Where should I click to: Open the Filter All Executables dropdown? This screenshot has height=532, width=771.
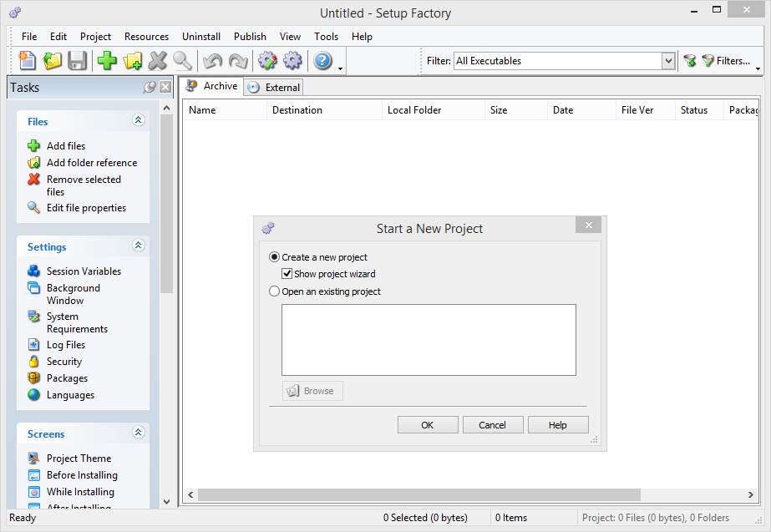click(x=667, y=61)
